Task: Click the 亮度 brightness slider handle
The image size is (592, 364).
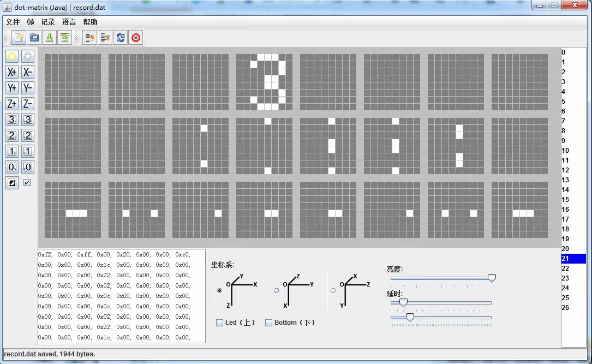Action: pyautogui.click(x=492, y=278)
